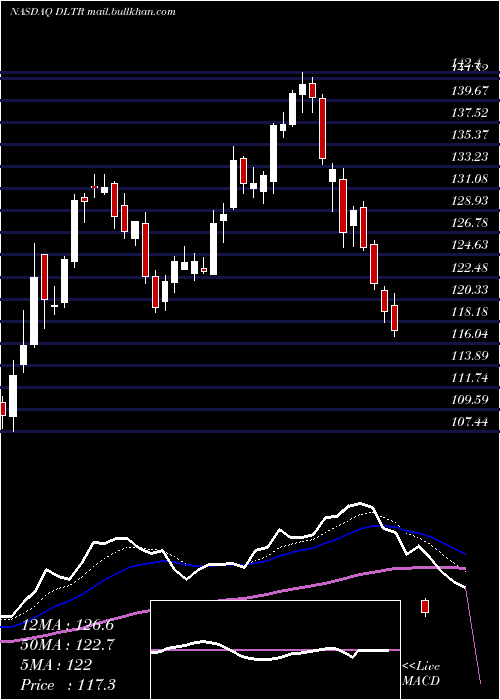Image resolution: width=500 pixels, height=700 pixels.
Task: Click the MACD inset chart box
Action: [x=275, y=650]
